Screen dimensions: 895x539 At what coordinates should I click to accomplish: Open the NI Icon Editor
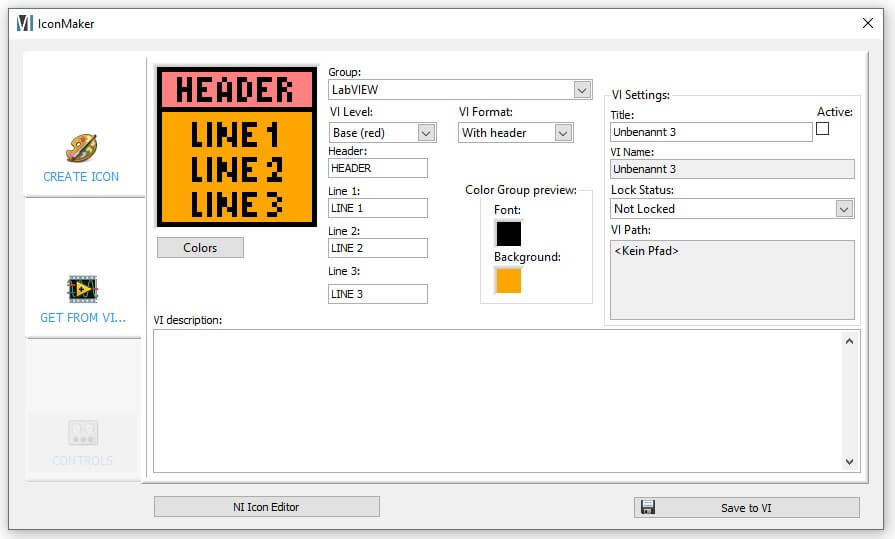[266, 507]
